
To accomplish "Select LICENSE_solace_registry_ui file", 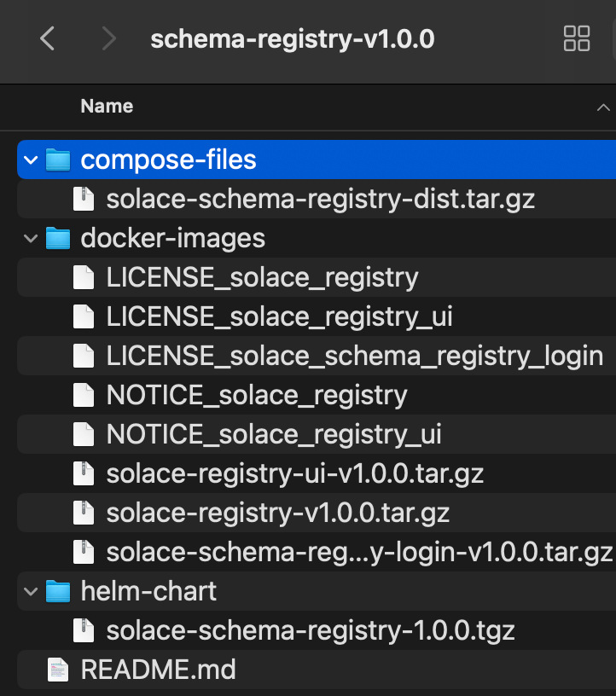I will [279, 316].
